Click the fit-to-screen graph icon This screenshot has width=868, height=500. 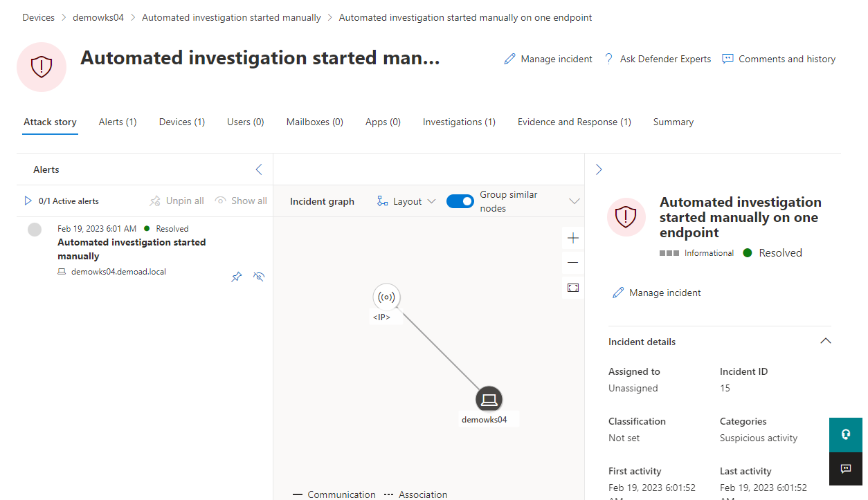point(572,288)
